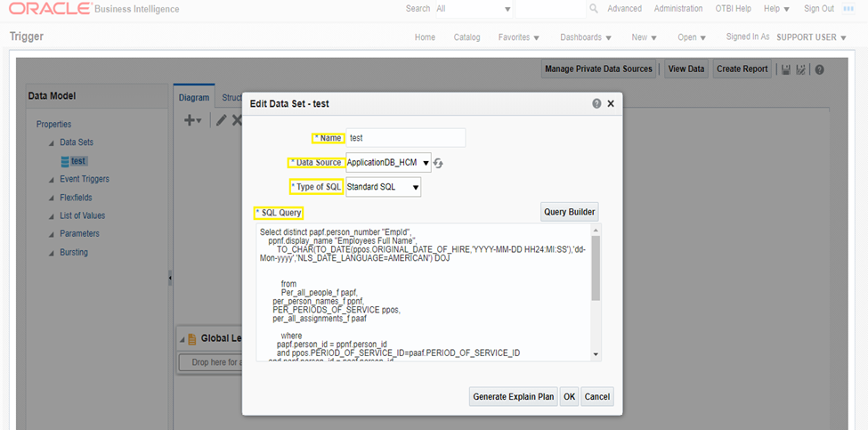Click the search magnifier icon
The image size is (868, 430).
pyautogui.click(x=594, y=9)
